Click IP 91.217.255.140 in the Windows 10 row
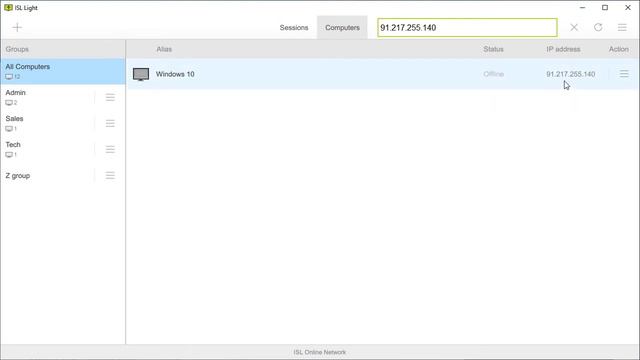The image size is (640, 360). tap(571, 74)
